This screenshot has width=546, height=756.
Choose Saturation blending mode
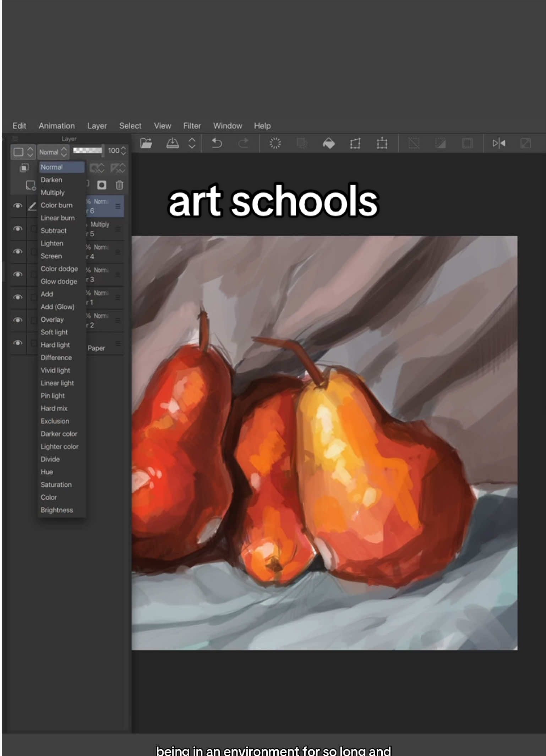coord(56,484)
